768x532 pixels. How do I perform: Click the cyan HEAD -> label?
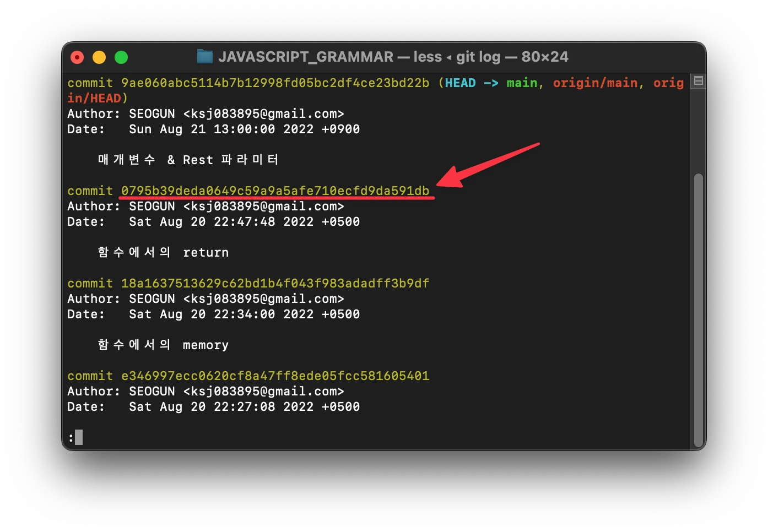pos(472,83)
